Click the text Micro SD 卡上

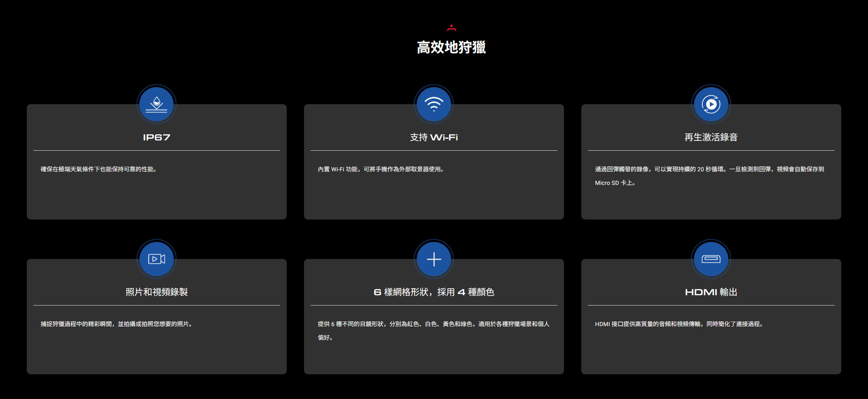click(x=615, y=183)
